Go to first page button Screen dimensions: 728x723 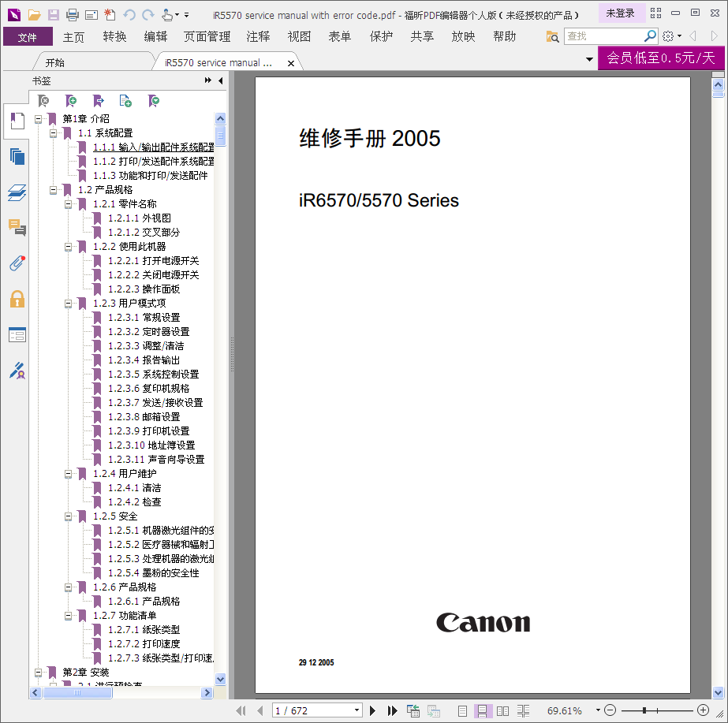point(241,710)
